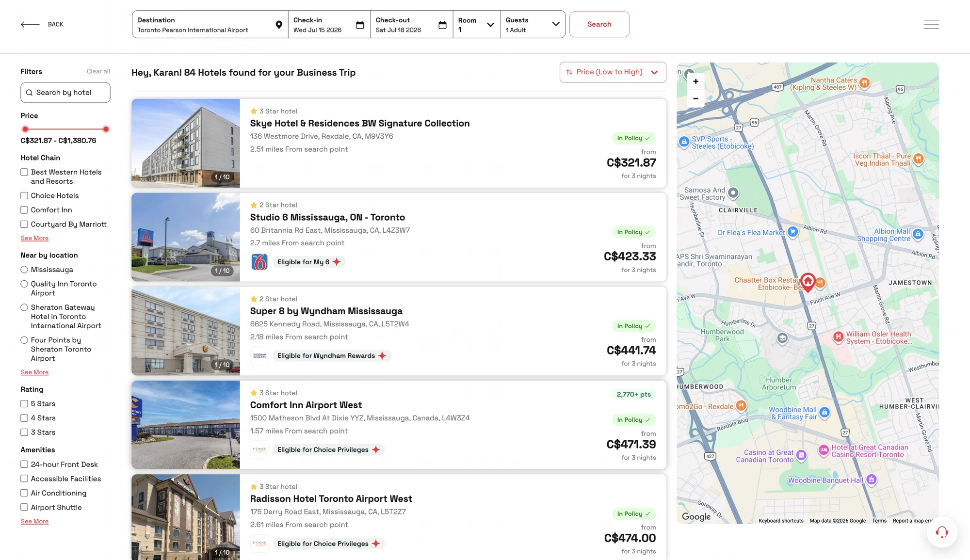Expand See More under Amenities
Image resolution: width=970 pixels, height=560 pixels.
coord(34,521)
